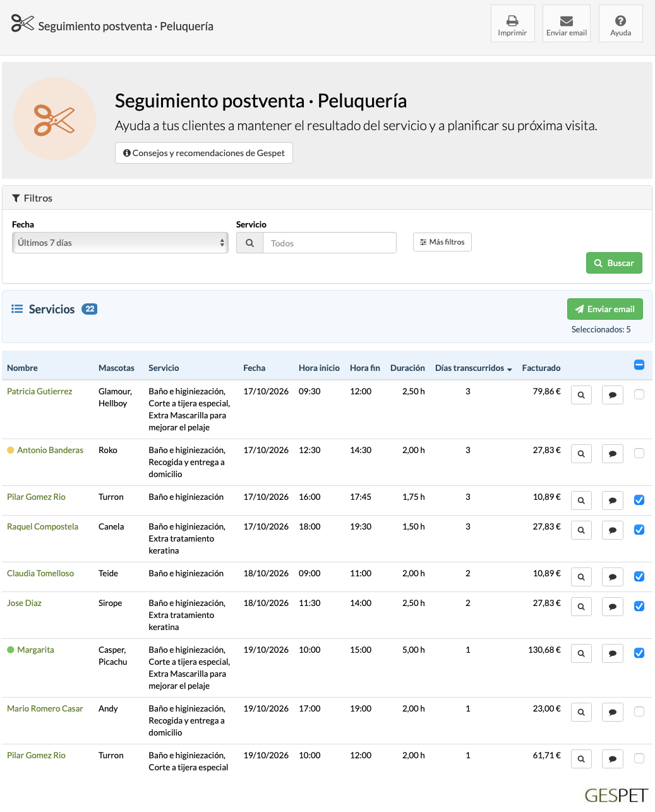Open comment bubble for Raquel Compostela
Screen dimensions: 655x812
613,530
